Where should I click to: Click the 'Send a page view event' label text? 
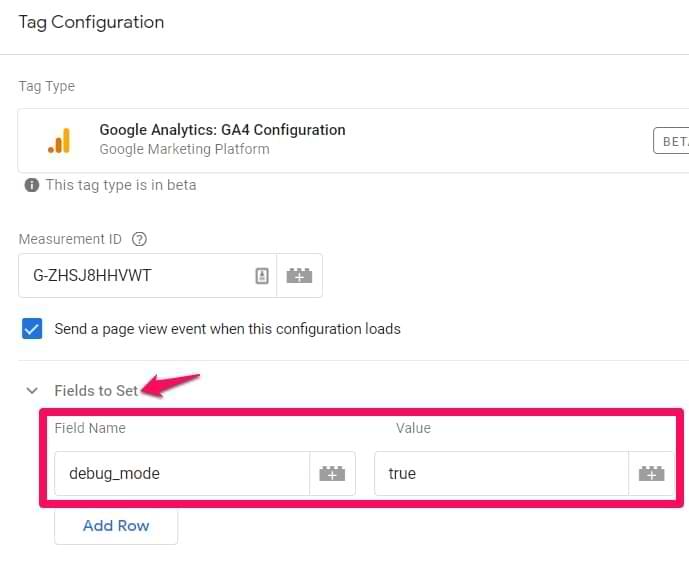(x=227, y=329)
